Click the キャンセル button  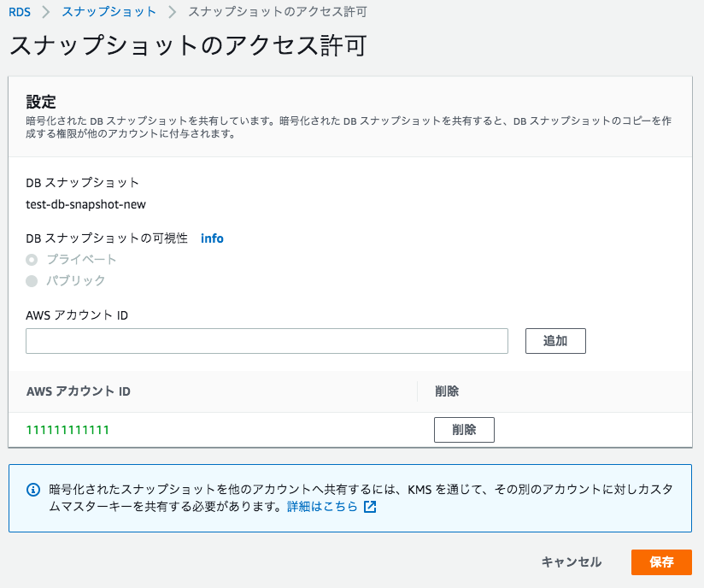click(x=571, y=562)
